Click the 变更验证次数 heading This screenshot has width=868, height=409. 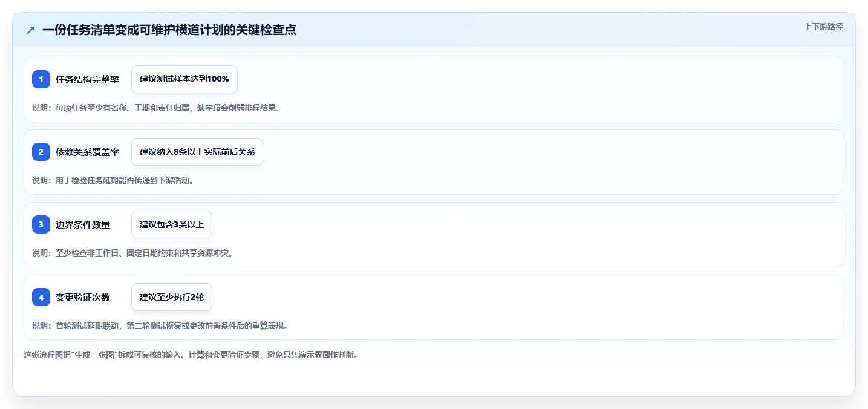point(83,297)
